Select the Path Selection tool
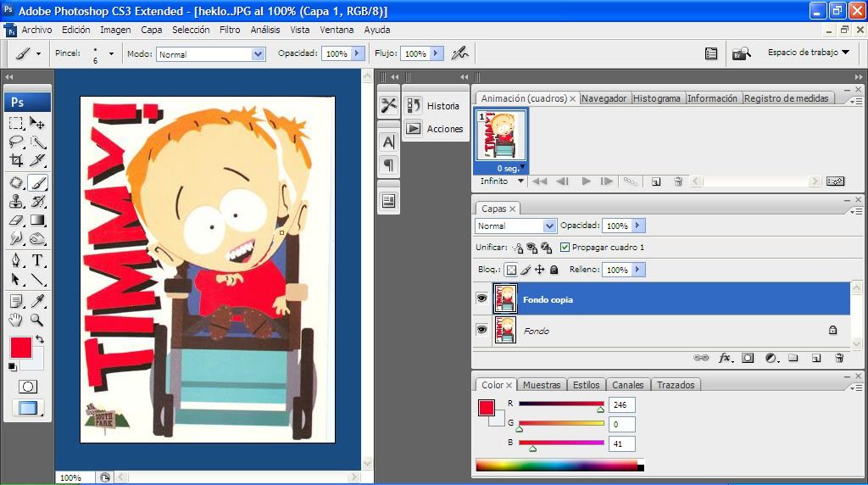Screen dimensions: 868x485 coord(16,279)
